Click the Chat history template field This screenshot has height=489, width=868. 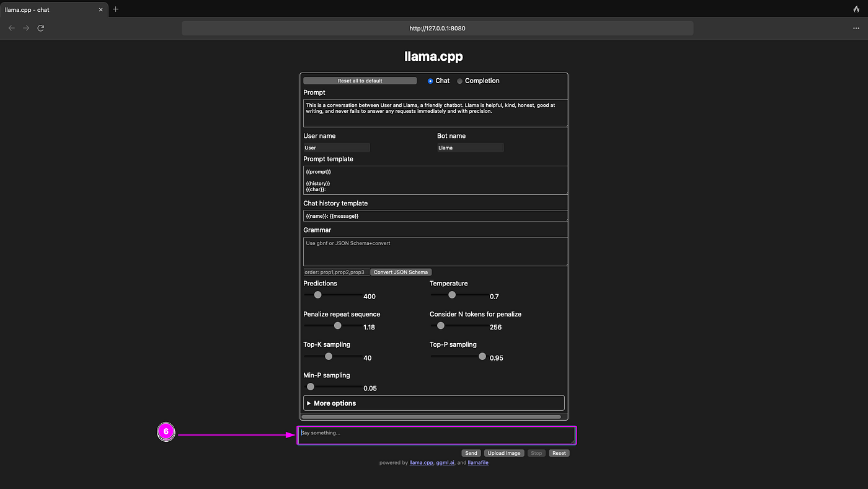pos(435,216)
